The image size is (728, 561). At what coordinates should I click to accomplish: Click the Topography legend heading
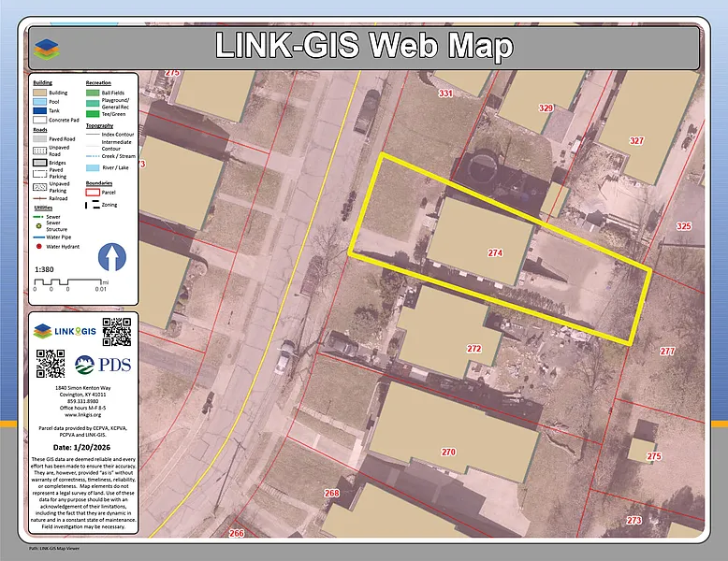pos(99,125)
